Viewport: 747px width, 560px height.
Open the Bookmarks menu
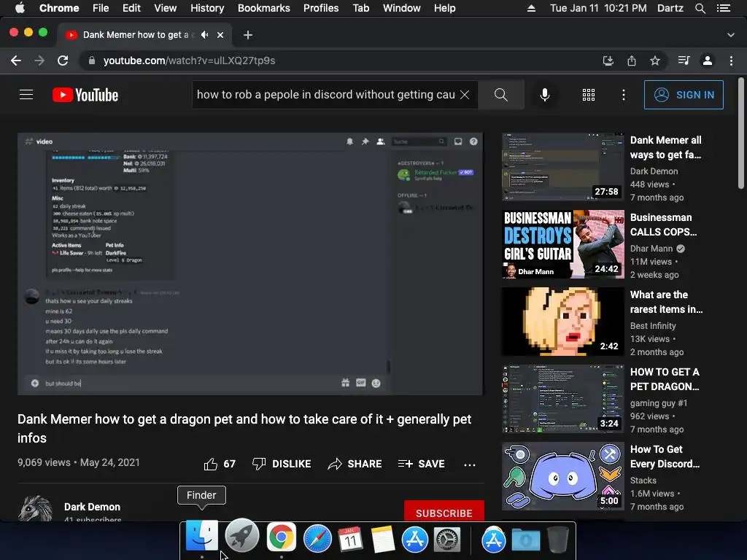264,8
